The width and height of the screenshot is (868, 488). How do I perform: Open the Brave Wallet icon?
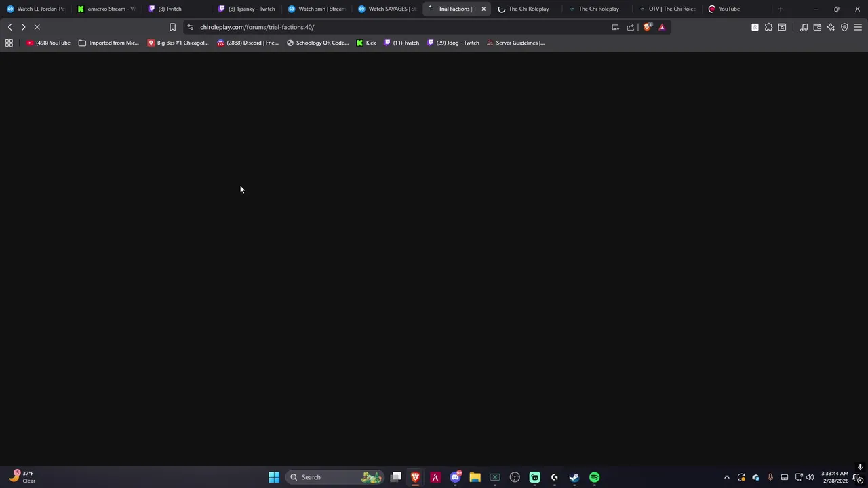tap(817, 27)
